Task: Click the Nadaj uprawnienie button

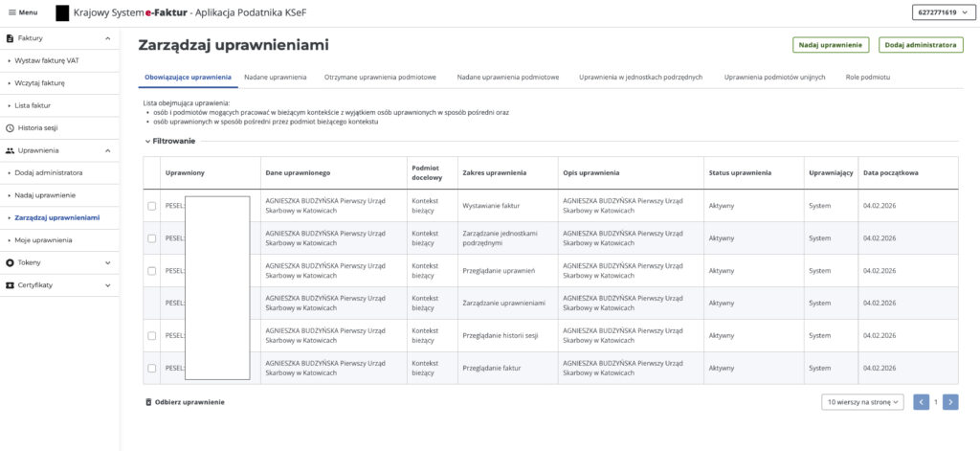Action: pos(830,45)
